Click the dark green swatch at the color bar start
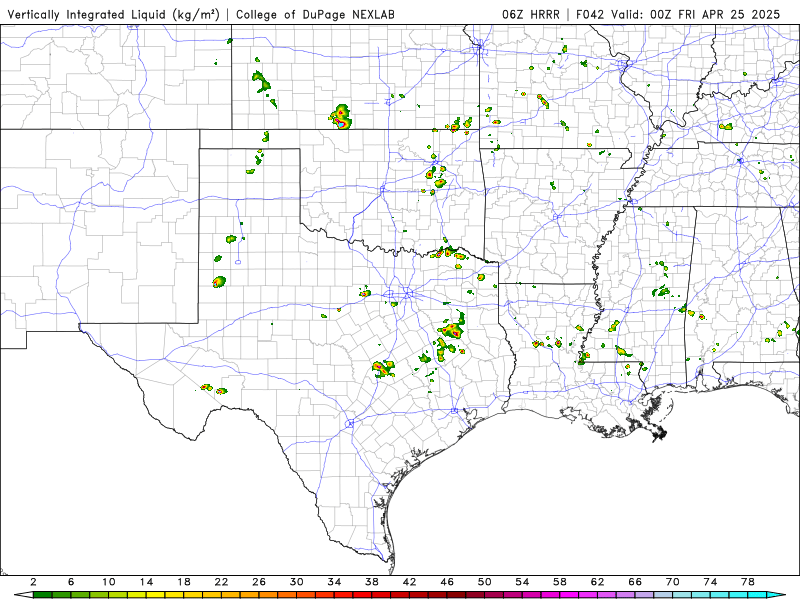 tap(42, 595)
